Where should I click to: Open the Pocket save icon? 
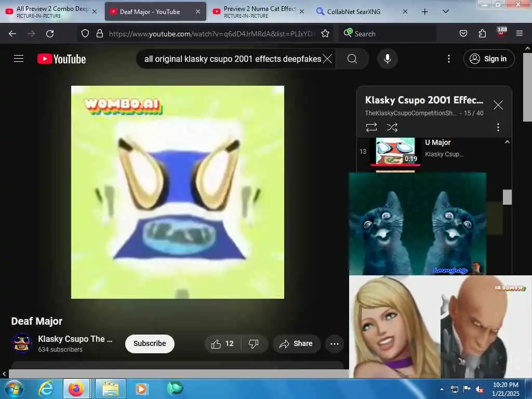pos(463,33)
